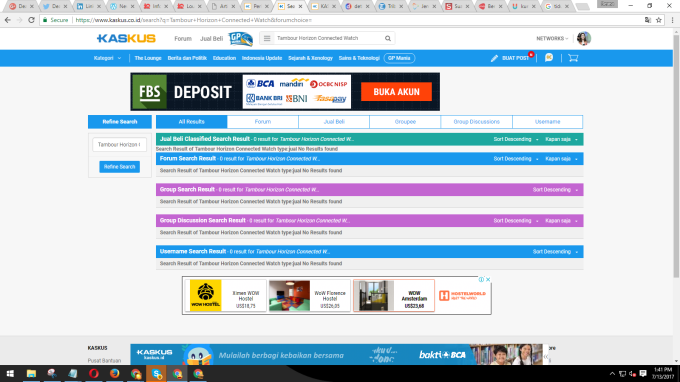Image resolution: width=680 pixels, height=382 pixels.
Task: Bookmark page with the star icon
Action: point(659,20)
